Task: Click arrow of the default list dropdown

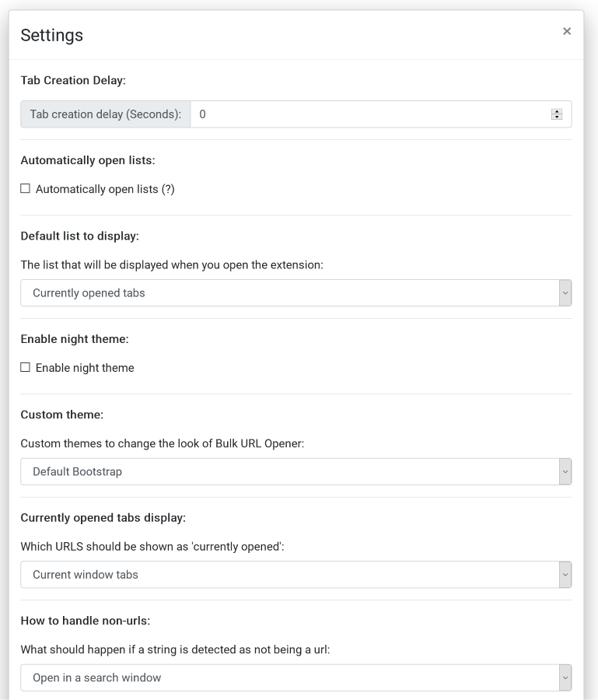Action: (x=565, y=293)
